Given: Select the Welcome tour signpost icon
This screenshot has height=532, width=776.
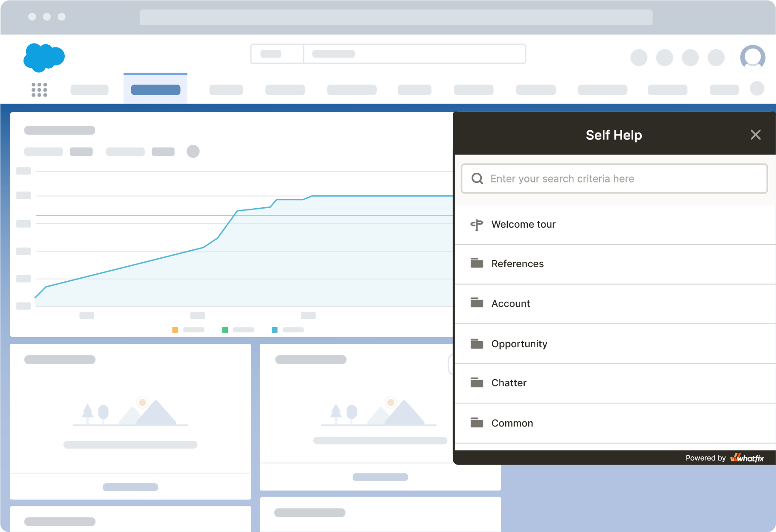Looking at the screenshot, I should 477,224.
